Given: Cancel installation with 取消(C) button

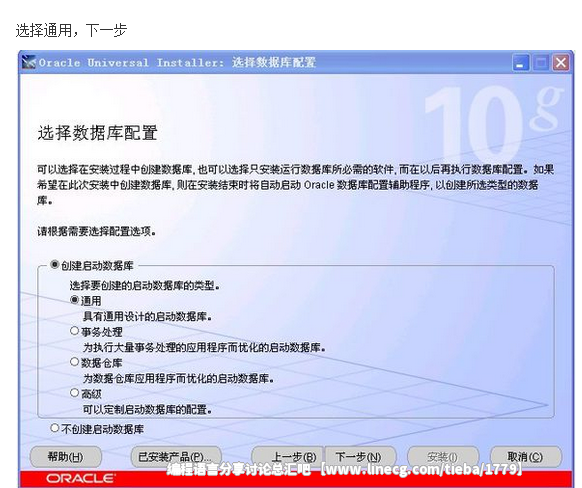Looking at the screenshot, I should pos(526,457).
